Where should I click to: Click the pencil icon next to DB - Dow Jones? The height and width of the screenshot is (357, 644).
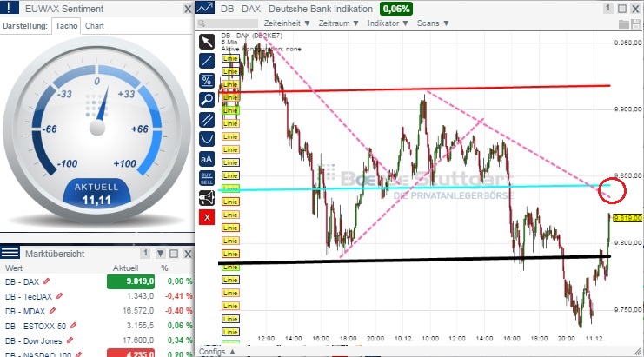coord(70,340)
